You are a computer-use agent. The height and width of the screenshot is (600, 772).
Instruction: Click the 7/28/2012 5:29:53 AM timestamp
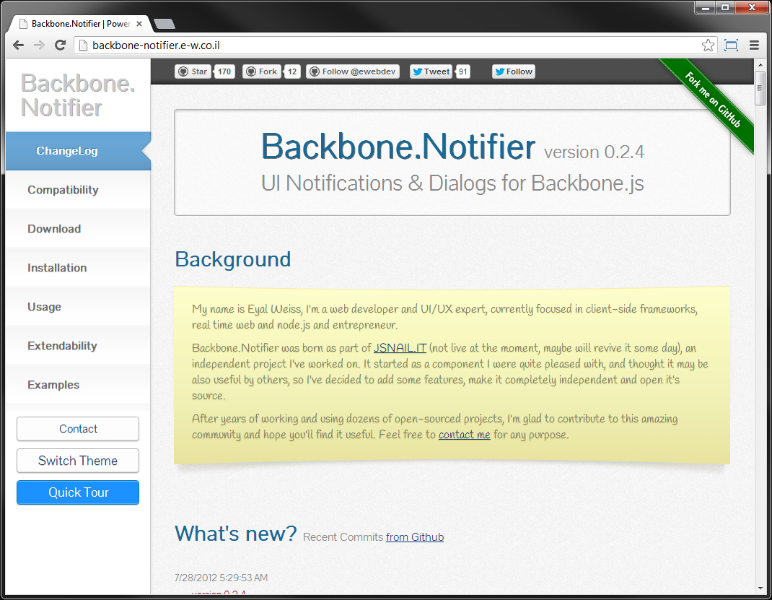coord(221,577)
